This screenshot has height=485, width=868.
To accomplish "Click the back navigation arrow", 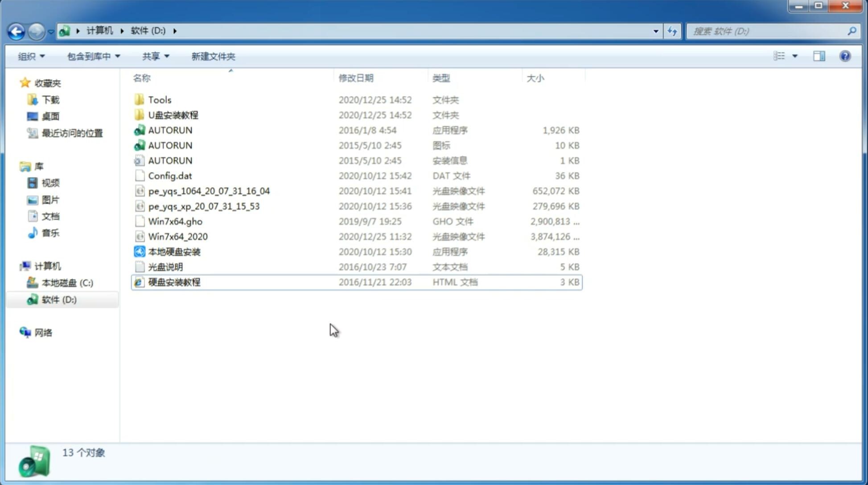I will click(x=16, y=30).
